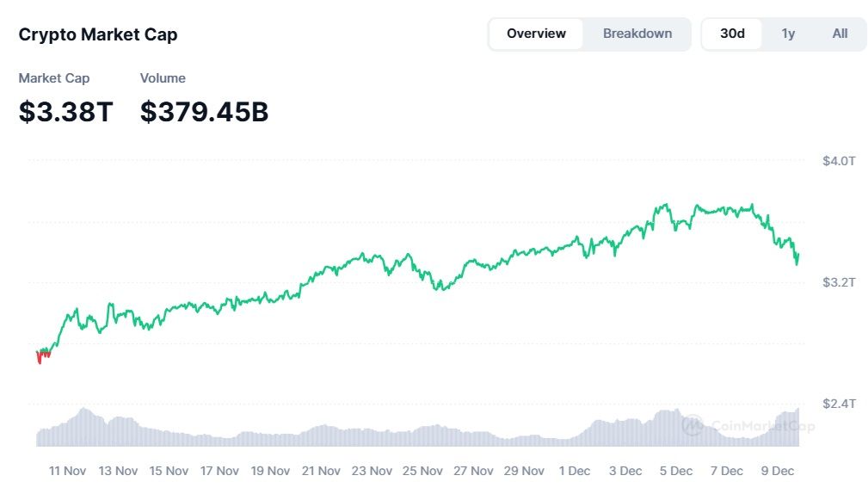This screenshot has height=494, width=868.
Task: Click the $4.0T axis label
Action: coord(839,161)
